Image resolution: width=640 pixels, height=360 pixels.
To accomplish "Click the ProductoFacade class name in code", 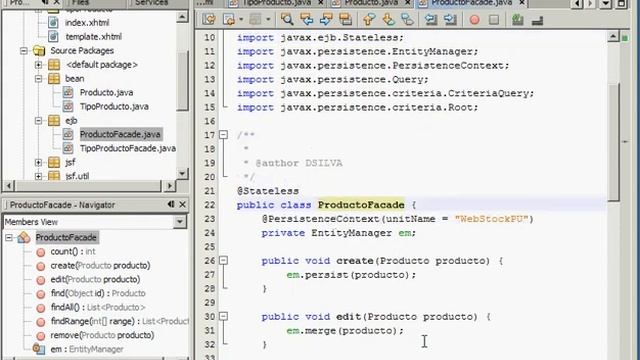I will pyautogui.click(x=361, y=205).
